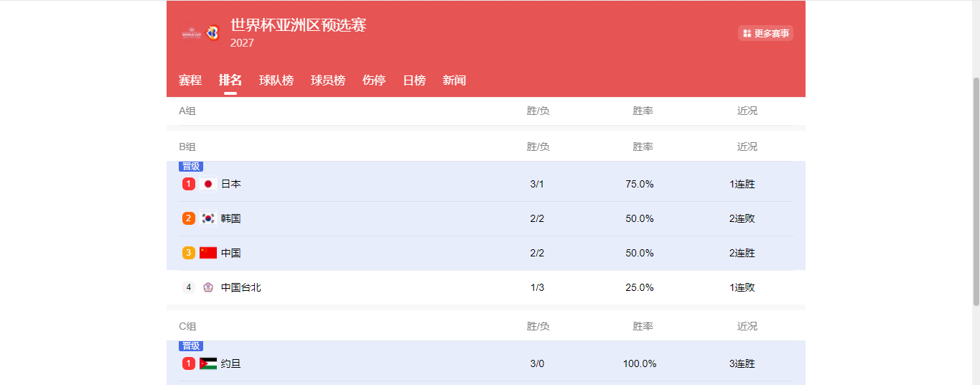The width and height of the screenshot is (980, 385).
Task: Click the 更多赛事 button
Action: point(766,33)
